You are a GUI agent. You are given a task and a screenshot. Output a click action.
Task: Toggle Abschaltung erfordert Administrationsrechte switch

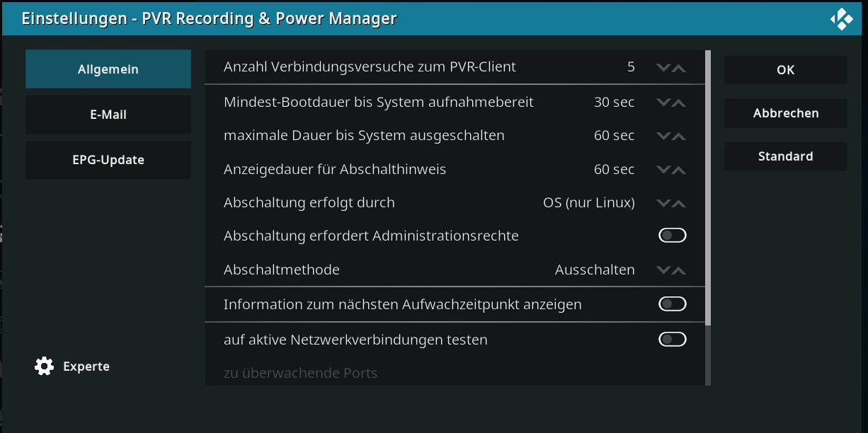tap(673, 236)
